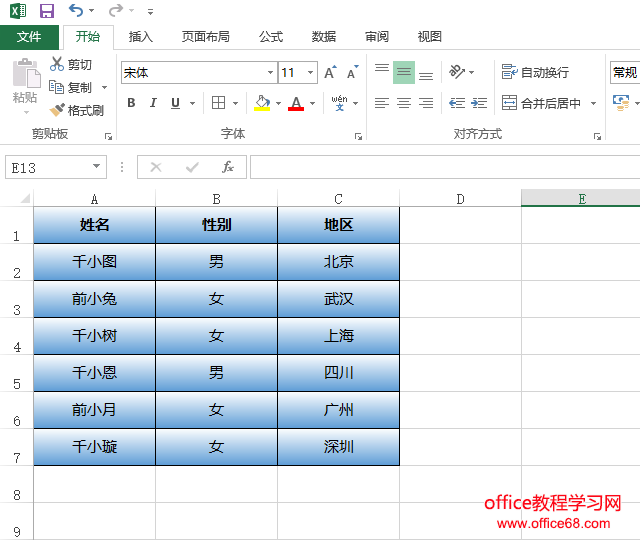This screenshot has height=540, width=640.
Task: Switch to 审阅 Review tab
Action: 377,37
